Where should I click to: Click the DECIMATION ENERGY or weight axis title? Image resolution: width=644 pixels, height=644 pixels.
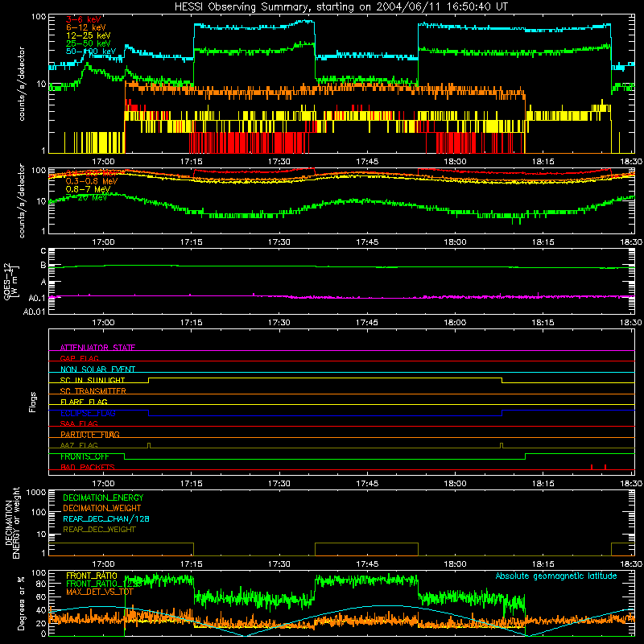click(12, 522)
